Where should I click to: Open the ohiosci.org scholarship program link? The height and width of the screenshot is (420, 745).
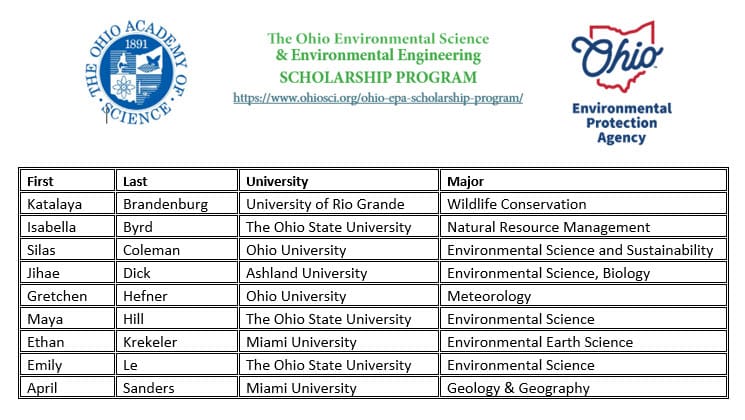click(x=378, y=98)
